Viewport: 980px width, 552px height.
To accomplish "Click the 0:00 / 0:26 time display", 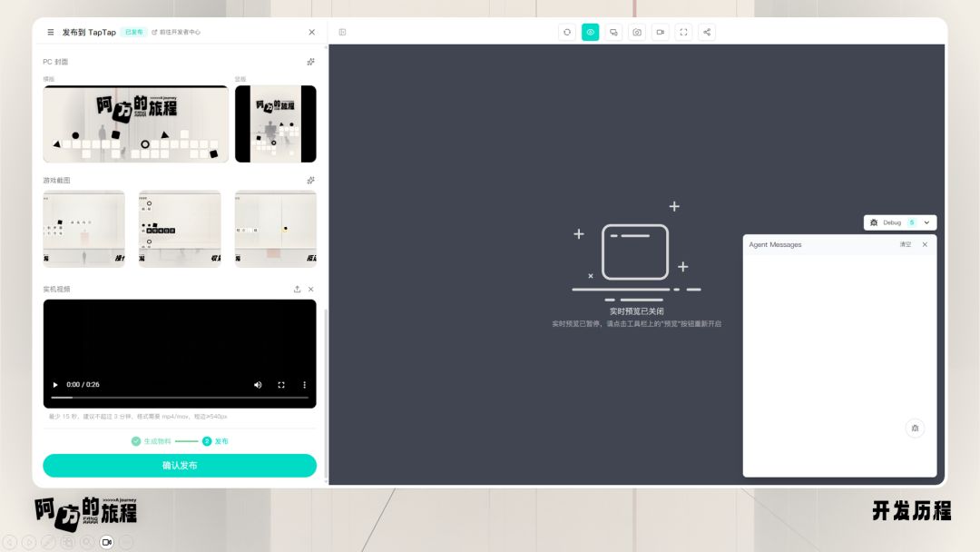I will (x=83, y=384).
